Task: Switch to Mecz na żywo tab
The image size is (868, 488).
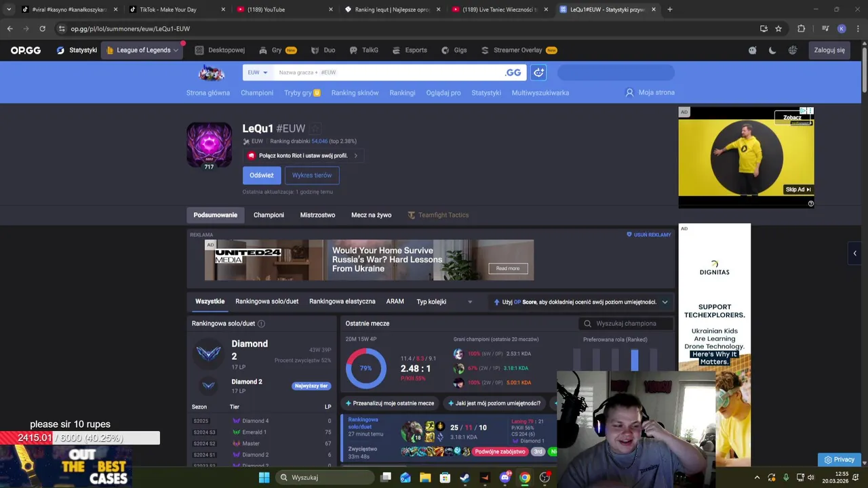Action: click(x=371, y=215)
